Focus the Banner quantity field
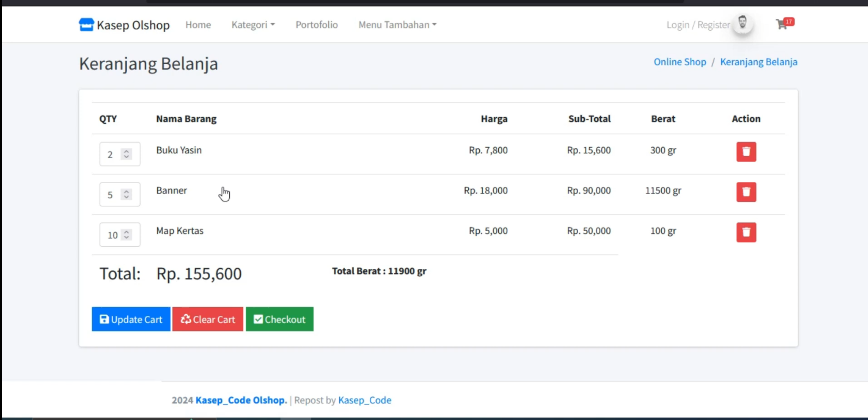This screenshot has width=868, height=420. pos(119,194)
